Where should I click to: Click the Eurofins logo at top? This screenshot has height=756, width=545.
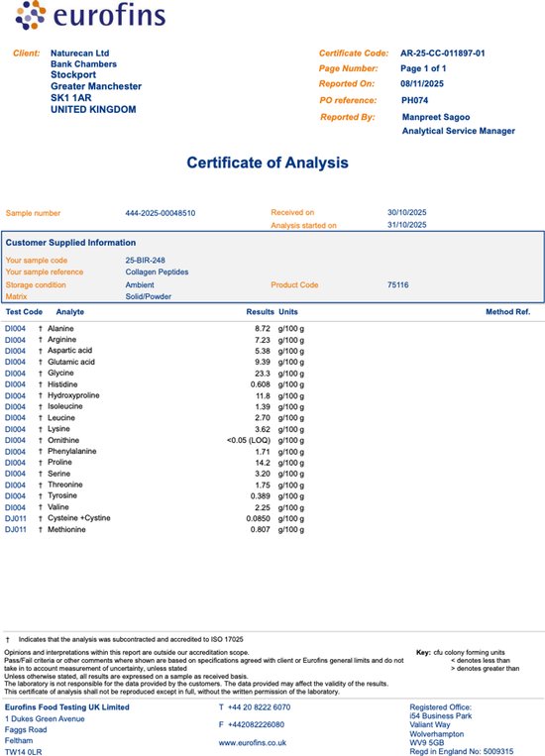coord(90,16)
